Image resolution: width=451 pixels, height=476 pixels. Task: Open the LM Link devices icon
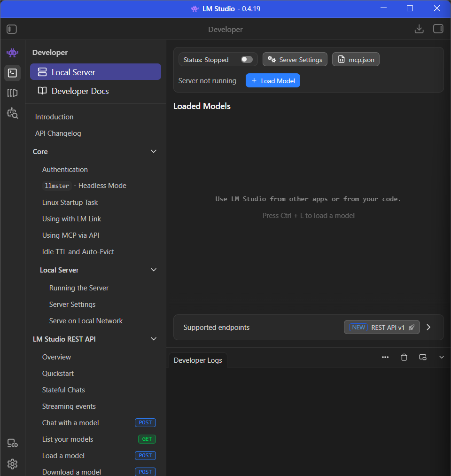(x=12, y=443)
